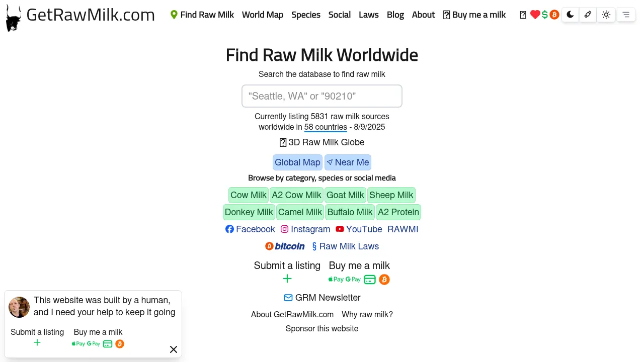Click Submit a listing in the popup
Viewport: 644px width, 362px height.
(x=37, y=332)
